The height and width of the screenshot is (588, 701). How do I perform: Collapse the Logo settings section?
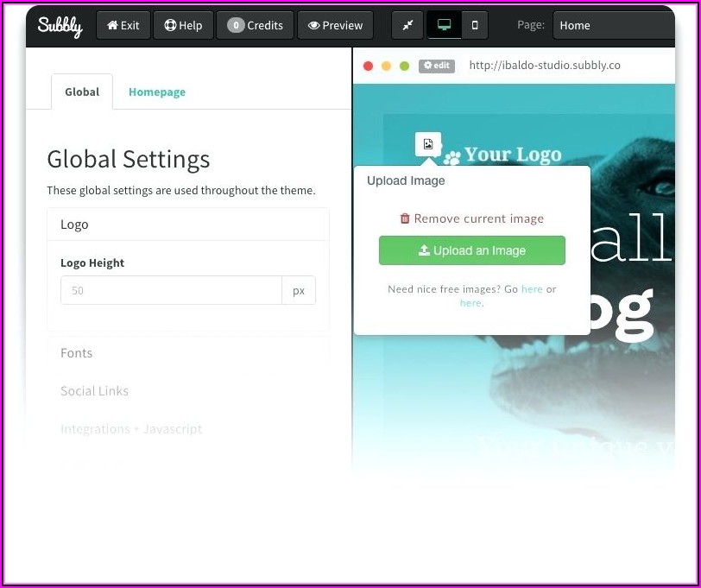click(187, 224)
